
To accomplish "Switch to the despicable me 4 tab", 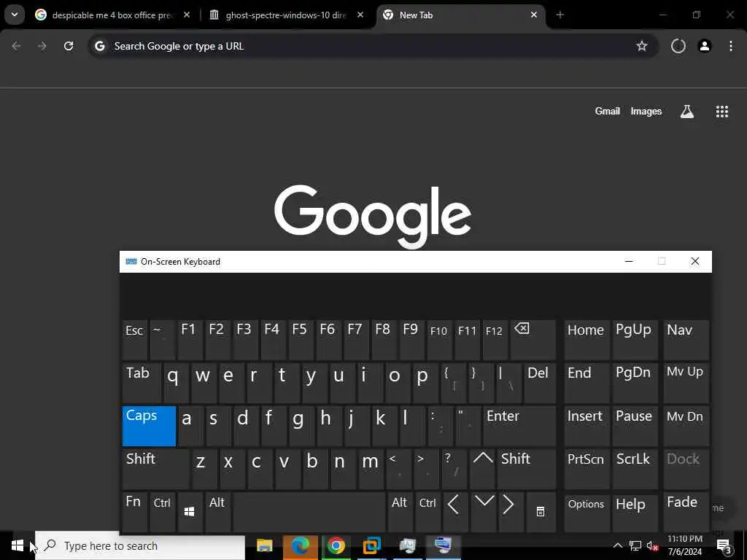I will [112, 15].
